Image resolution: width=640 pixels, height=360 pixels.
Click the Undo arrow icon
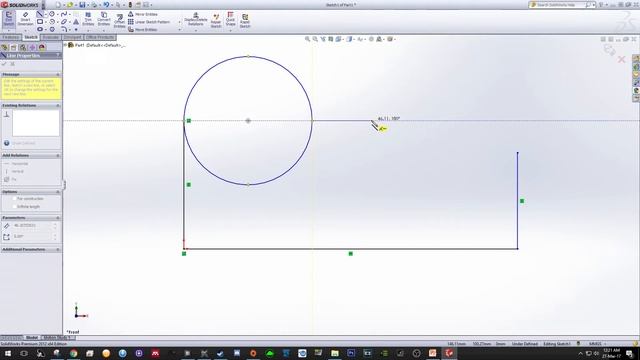[x=106, y=5]
